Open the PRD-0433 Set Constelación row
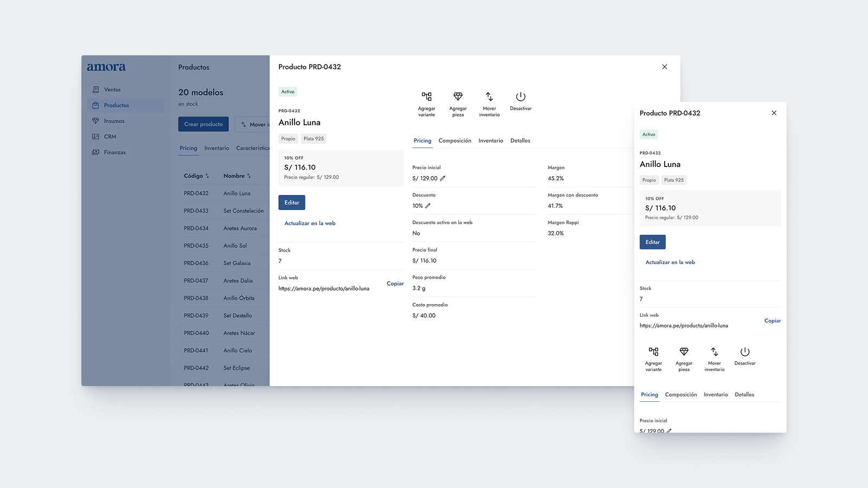 click(x=224, y=211)
